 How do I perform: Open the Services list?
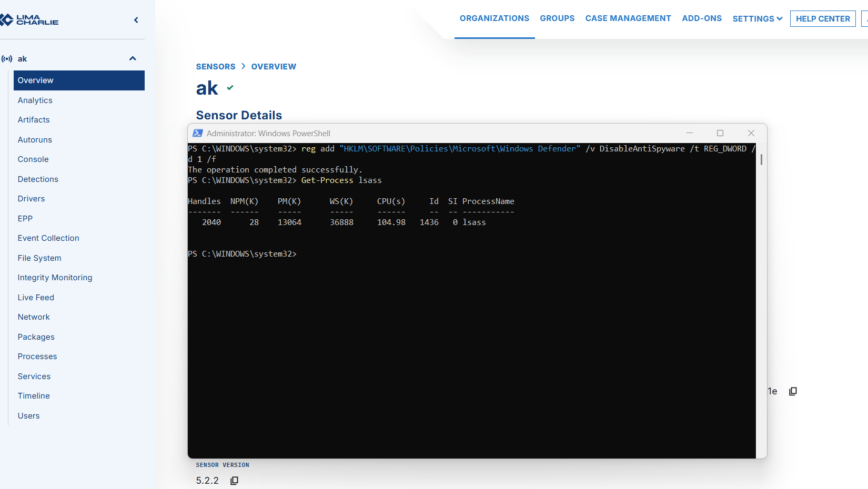click(34, 376)
